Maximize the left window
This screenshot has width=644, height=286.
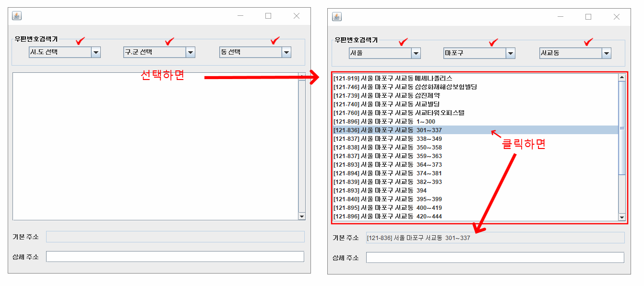pyautogui.click(x=268, y=16)
